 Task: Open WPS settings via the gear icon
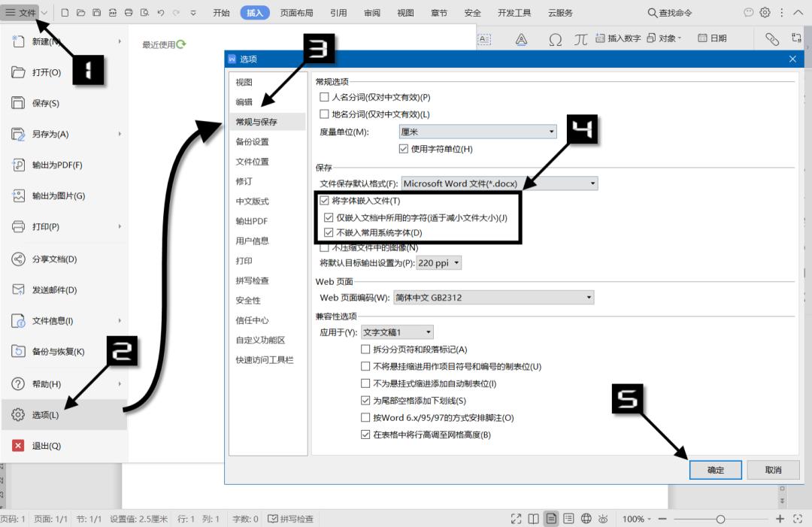[x=765, y=12]
